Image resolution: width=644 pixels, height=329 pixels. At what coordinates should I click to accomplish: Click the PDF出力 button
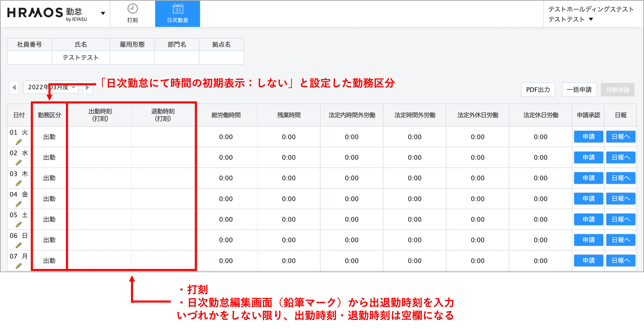[538, 90]
